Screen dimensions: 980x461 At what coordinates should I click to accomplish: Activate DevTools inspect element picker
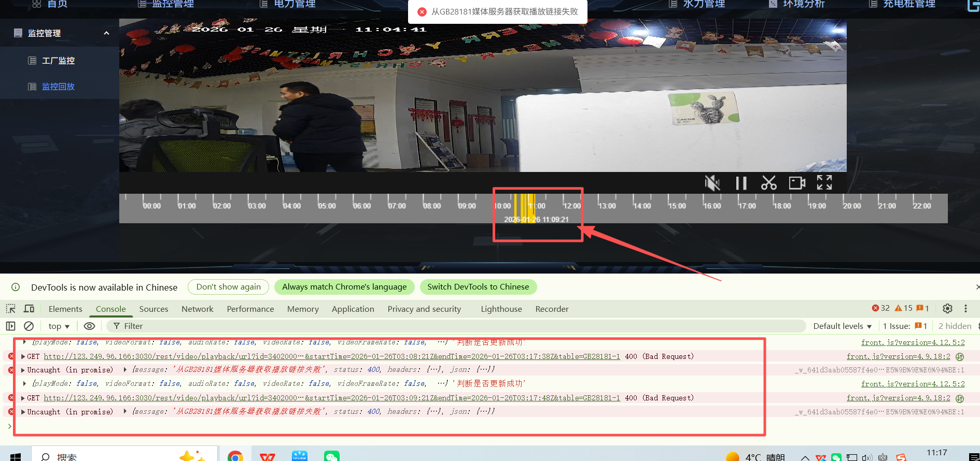tap(10, 309)
